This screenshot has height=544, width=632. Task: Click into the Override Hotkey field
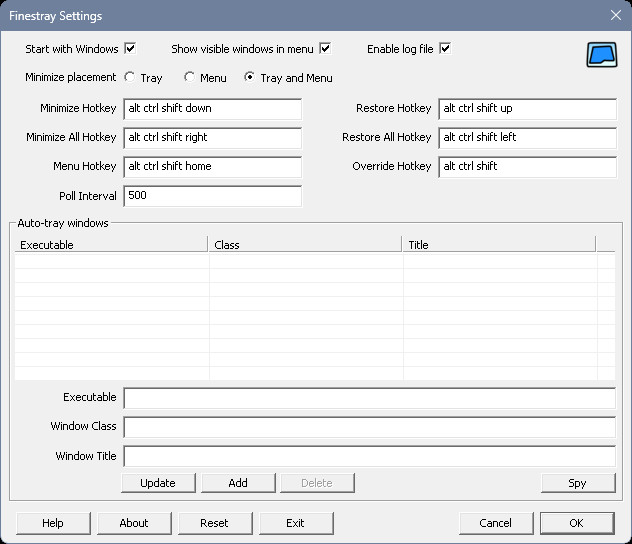(528, 167)
